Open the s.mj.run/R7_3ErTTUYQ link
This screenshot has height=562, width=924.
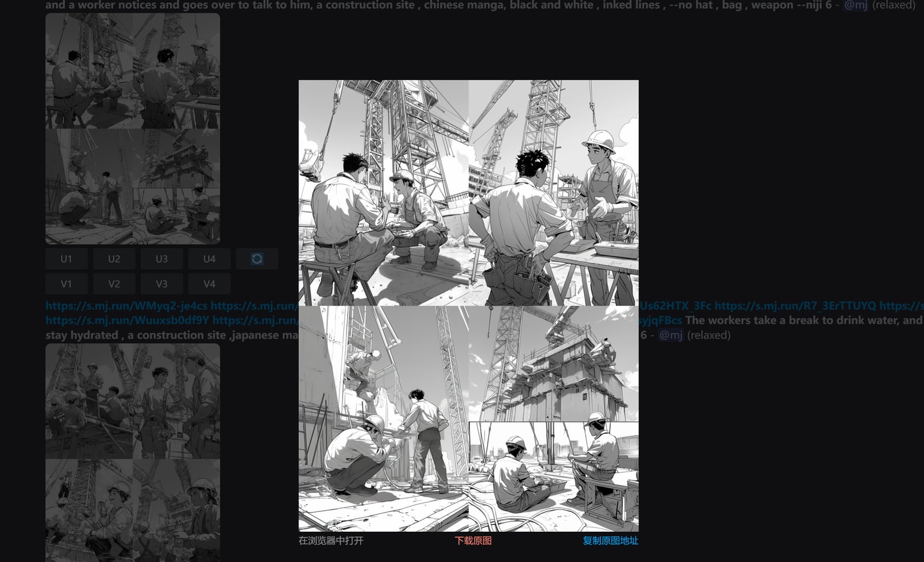tap(795, 306)
